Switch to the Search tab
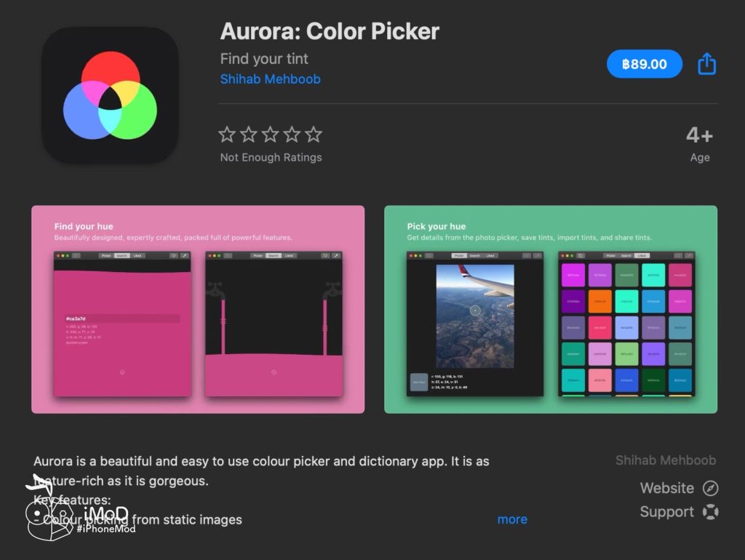Image resolution: width=745 pixels, height=560 pixels. click(x=121, y=255)
